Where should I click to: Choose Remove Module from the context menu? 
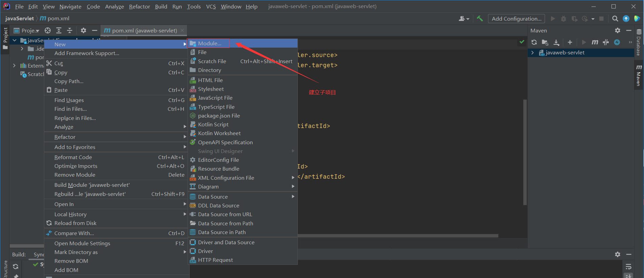tap(116, 175)
